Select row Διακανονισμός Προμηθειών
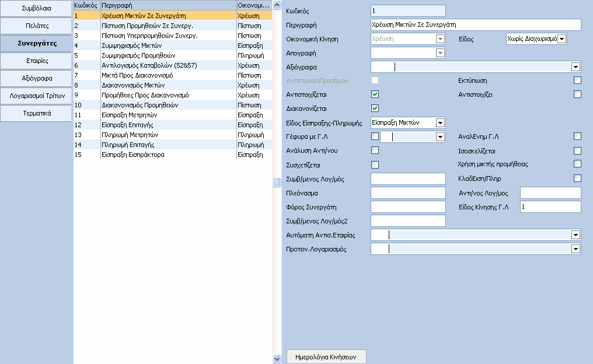The height and width of the screenshot is (364, 593). point(172,105)
